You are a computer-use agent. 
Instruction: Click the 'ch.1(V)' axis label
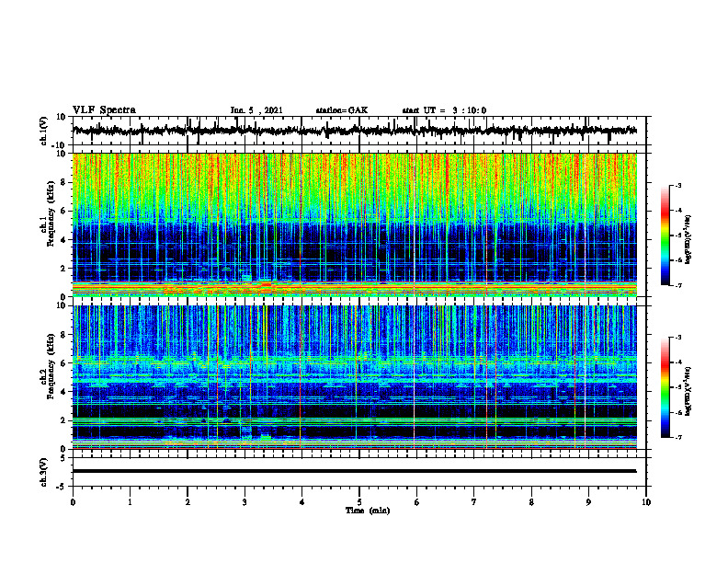44,131
